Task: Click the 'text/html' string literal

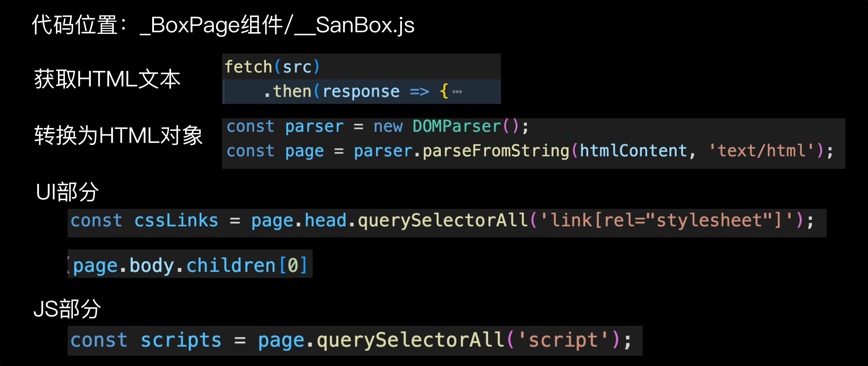Action: coord(761,150)
